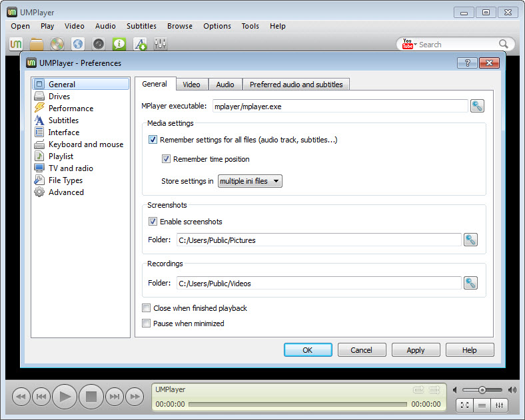Select File Types category
525x420 pixels.
pyautogui.click(x=81, y=180)
